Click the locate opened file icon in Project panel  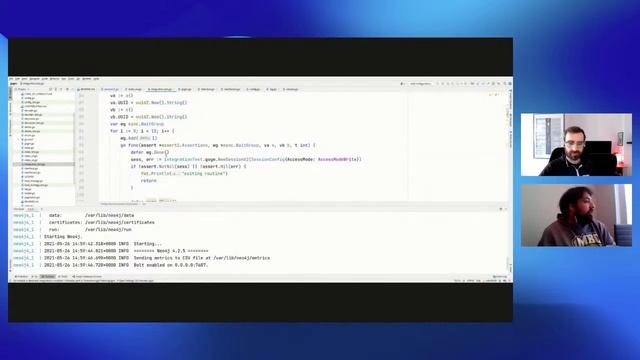(50, 89)
